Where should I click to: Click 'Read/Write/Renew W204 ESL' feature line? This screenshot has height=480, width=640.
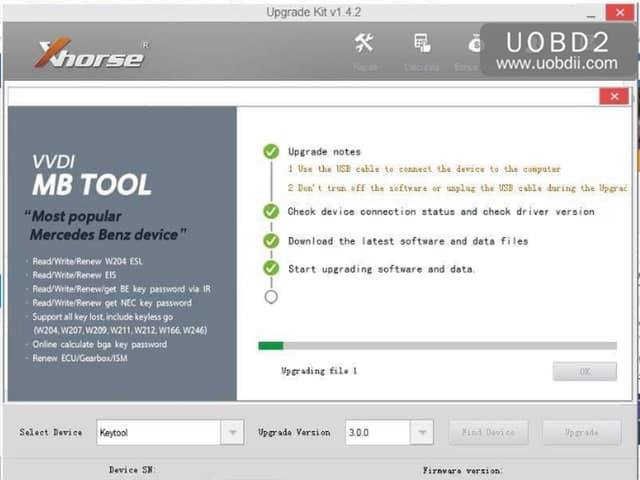87,261
